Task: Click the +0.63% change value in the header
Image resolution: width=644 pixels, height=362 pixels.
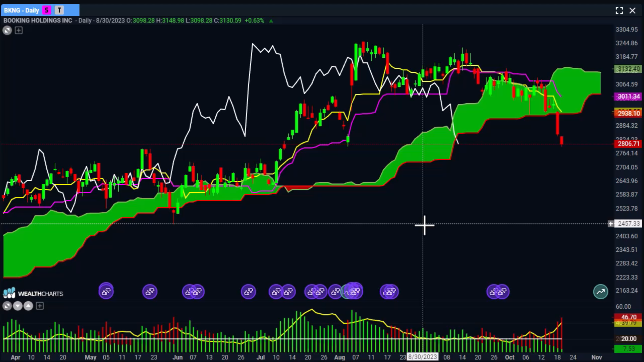Action: tap(254, 20)
